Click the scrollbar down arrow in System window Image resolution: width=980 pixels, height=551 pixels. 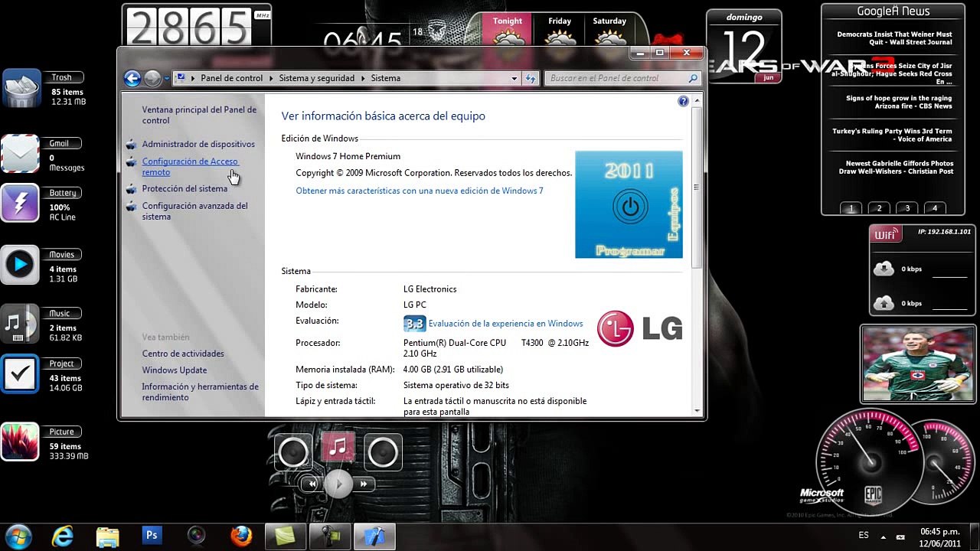click(x=697, y=412)
